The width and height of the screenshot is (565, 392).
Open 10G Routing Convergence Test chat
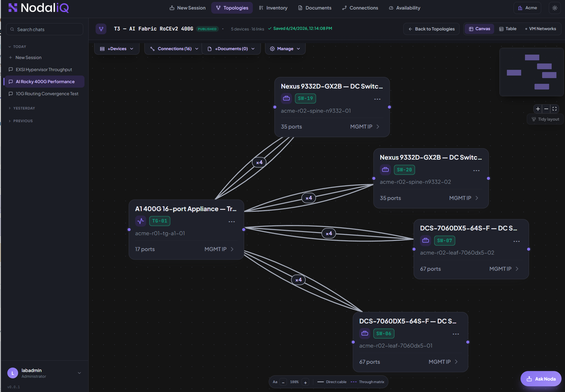[x=44, y=94]
